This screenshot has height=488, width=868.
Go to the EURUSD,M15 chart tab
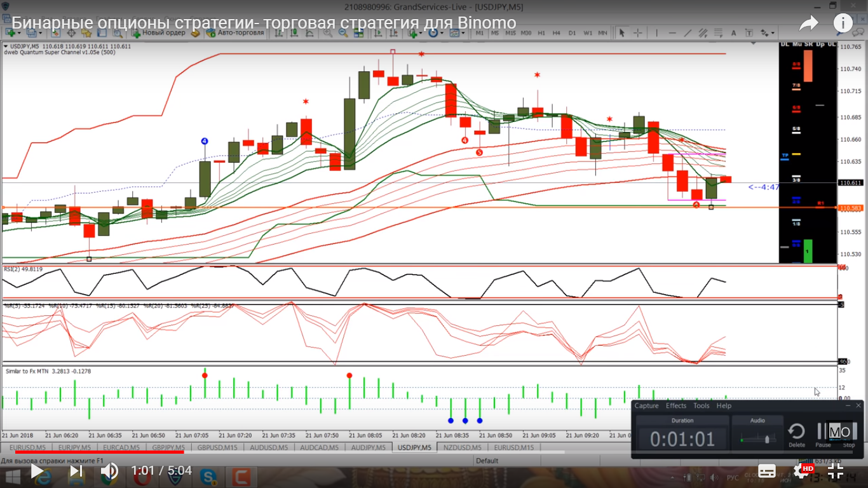pos(515,447)
